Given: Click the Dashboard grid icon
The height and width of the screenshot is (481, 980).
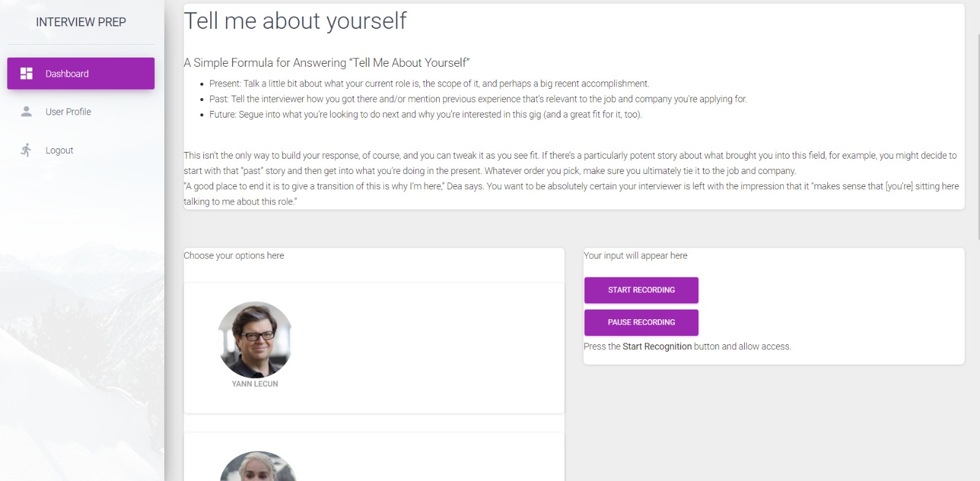Looking at the screenshot, I should tap(26, 74).
